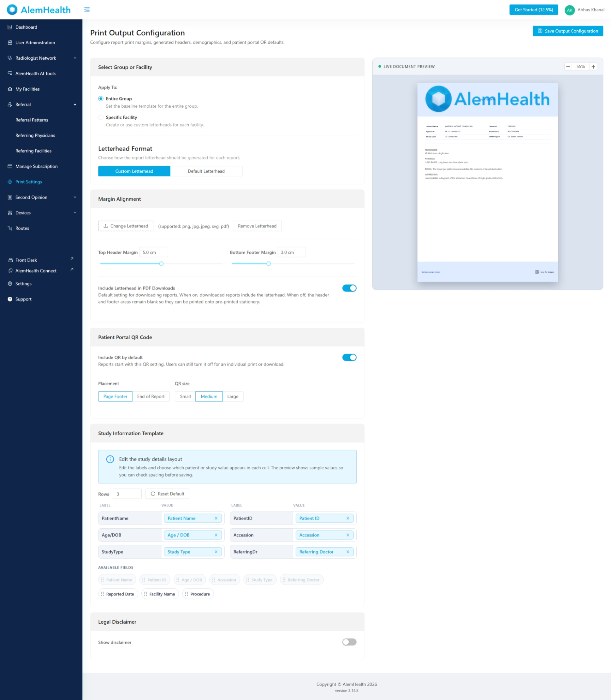Click the Rows number input field
Screen dimensions: 611x700
click(x=127, y=494)
